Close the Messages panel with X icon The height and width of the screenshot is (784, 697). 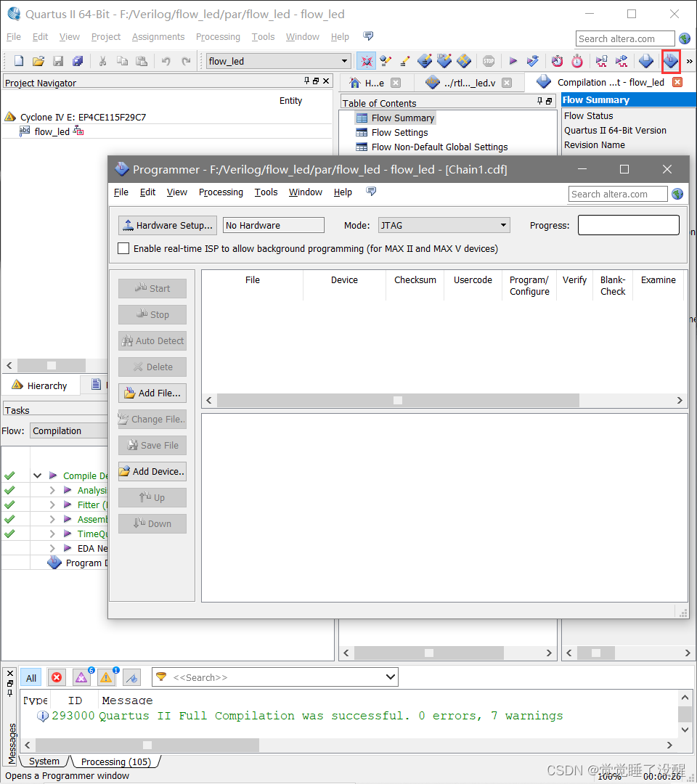tap(10, 673)
